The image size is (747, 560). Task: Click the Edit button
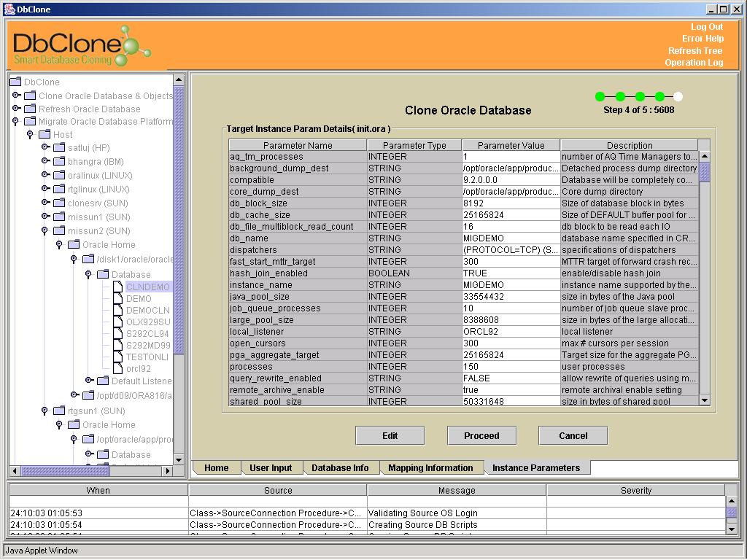(x=390, y=436)
